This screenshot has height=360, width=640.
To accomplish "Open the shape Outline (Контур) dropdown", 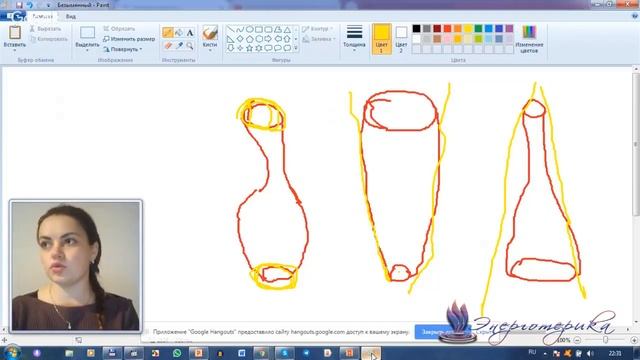I will coord(318,29).
